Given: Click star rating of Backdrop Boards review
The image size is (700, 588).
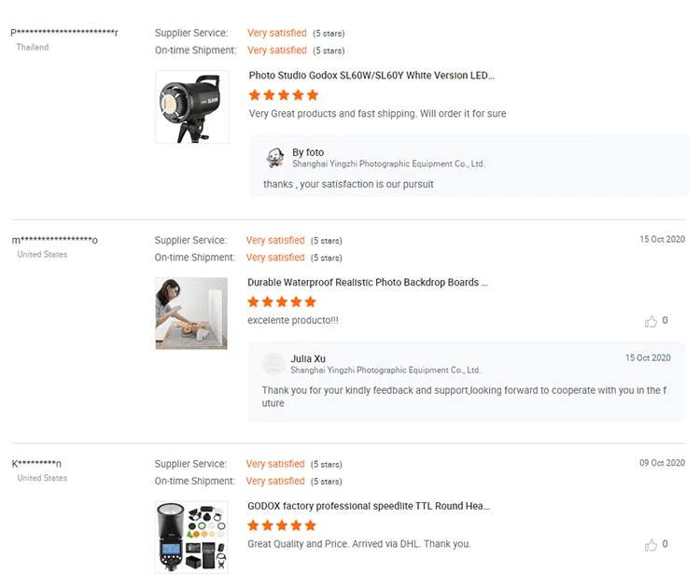Looking at the screenshot, I should click(x=282, y=301).
